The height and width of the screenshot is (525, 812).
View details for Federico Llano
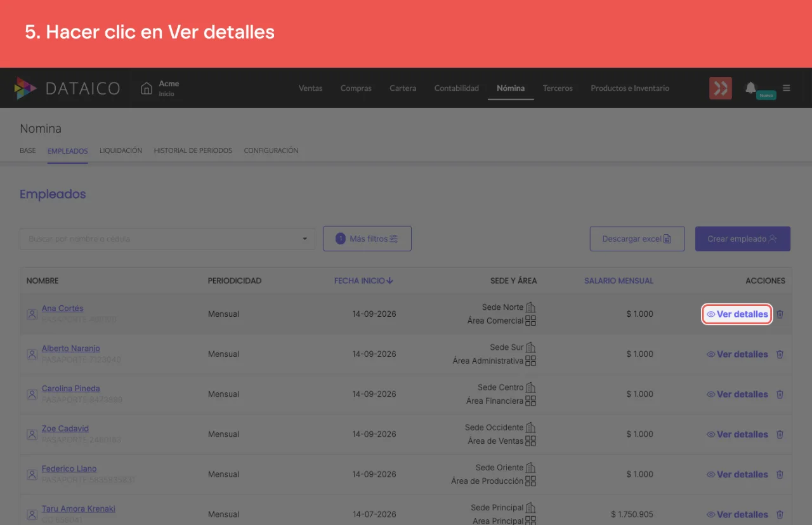(737, 474)
